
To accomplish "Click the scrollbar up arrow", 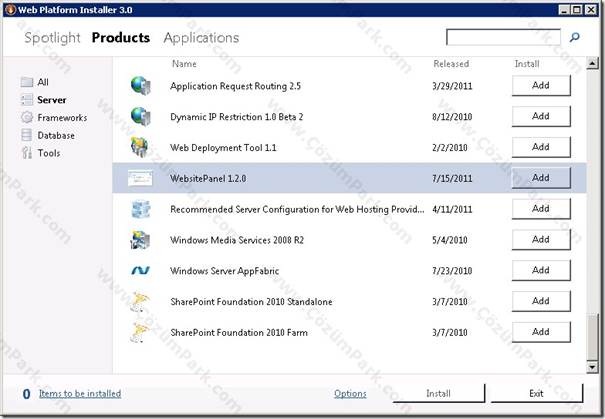I will pyautogui.click(x=592, y=63).
